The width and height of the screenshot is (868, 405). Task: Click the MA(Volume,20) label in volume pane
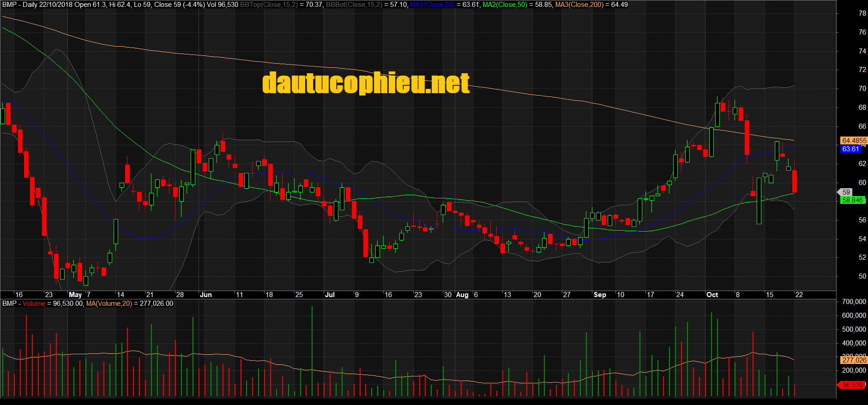coord(109,304)
